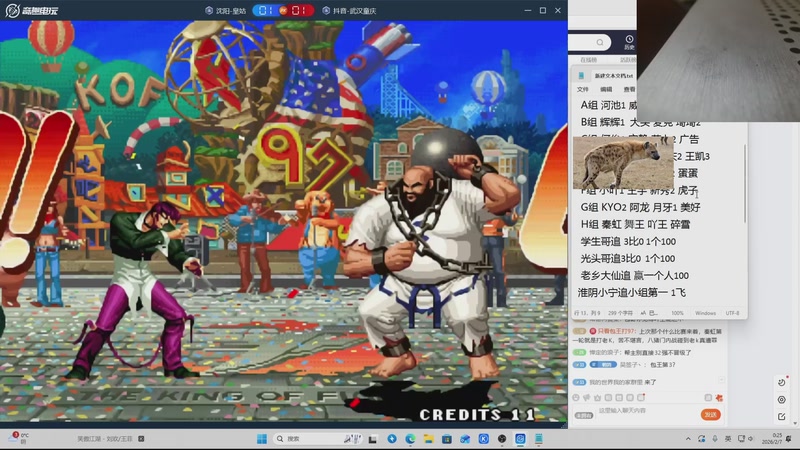Open the blue K app in taskbar
Screen dimensions: 800x450
tap(484, 439)
